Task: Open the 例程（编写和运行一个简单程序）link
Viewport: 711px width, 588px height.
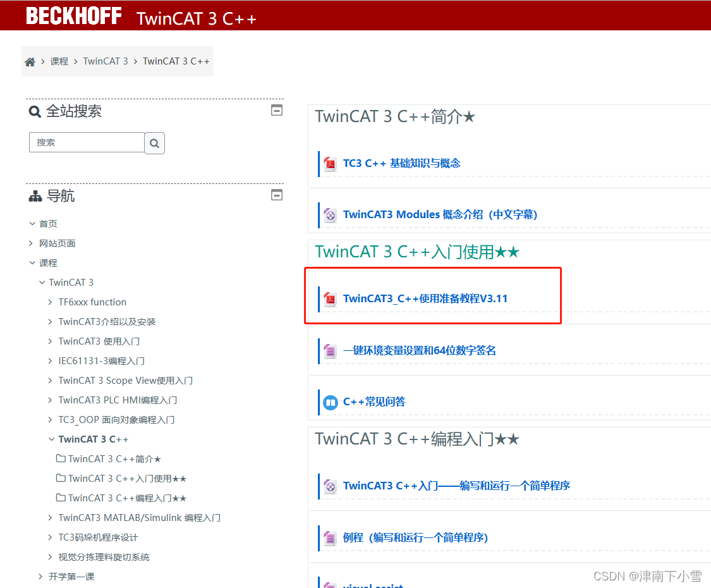Action: [416, 537]
